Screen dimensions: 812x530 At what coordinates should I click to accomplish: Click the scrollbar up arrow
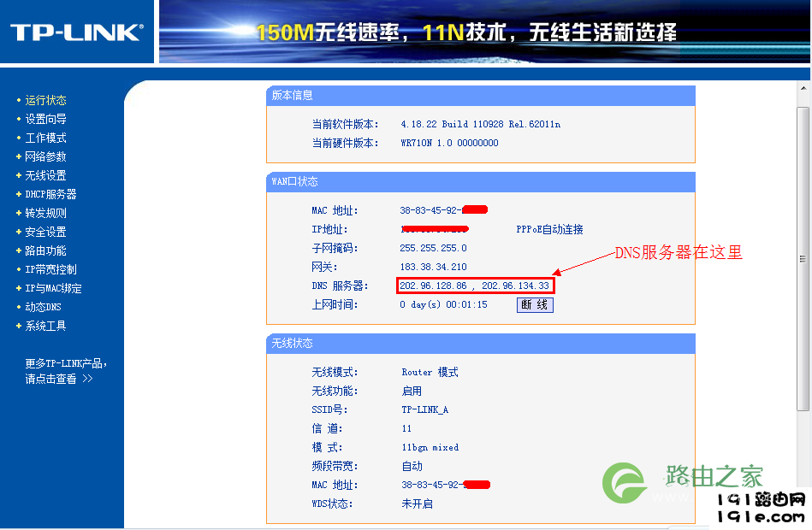[x=803, y=88]
